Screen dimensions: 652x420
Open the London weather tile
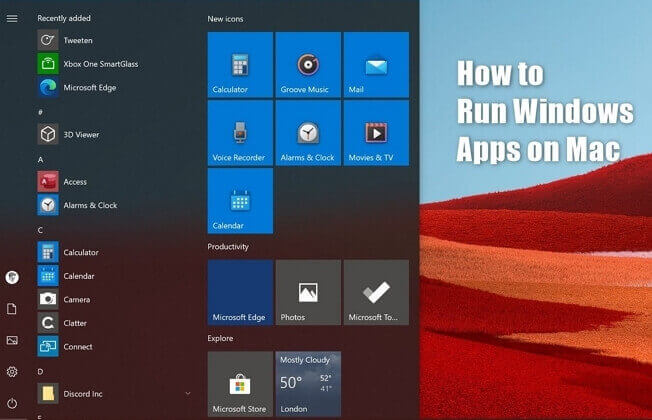coord(308,384)
